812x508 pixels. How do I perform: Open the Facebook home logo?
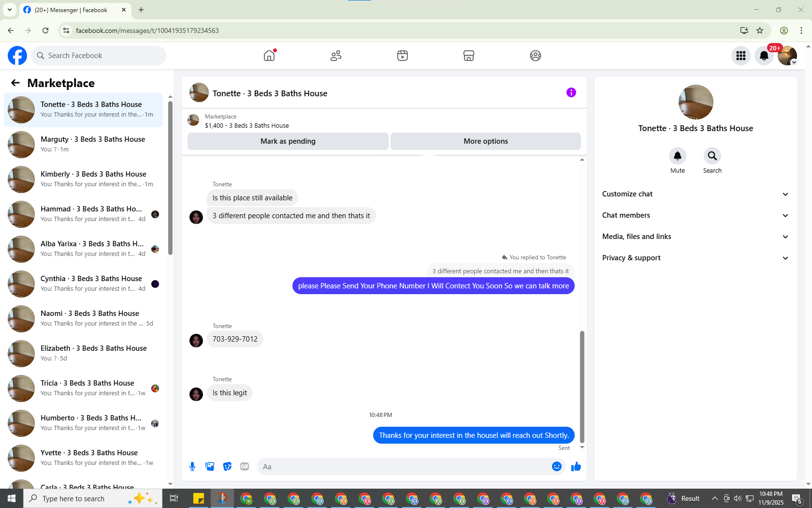[x=17, y=56]
